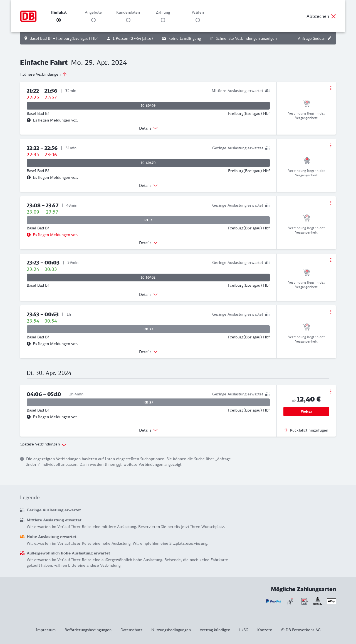Expand Details for the 04:06 RB 27 connection
The image size is (356, 644).
(x=148, y=430)
